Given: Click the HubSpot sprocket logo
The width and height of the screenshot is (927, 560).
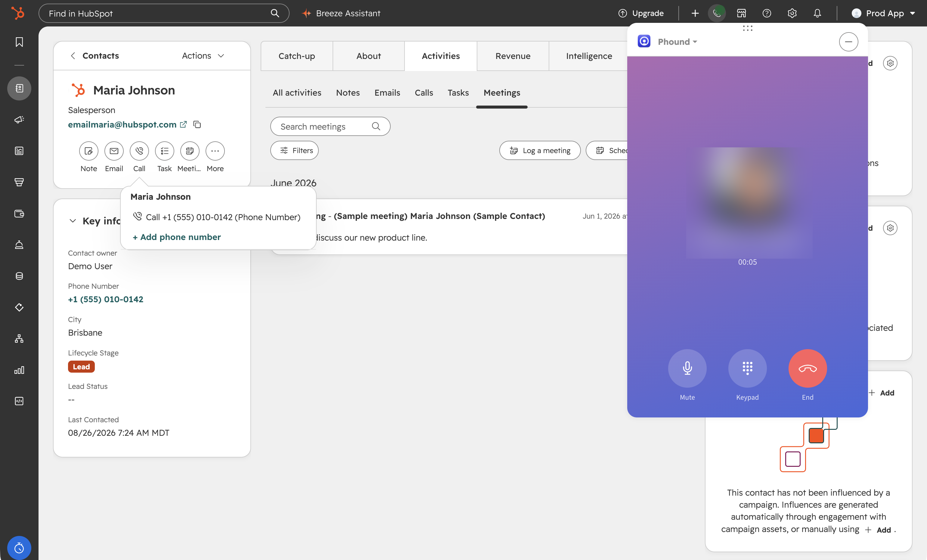Looking at the screenshot, I should click(18, 13).
